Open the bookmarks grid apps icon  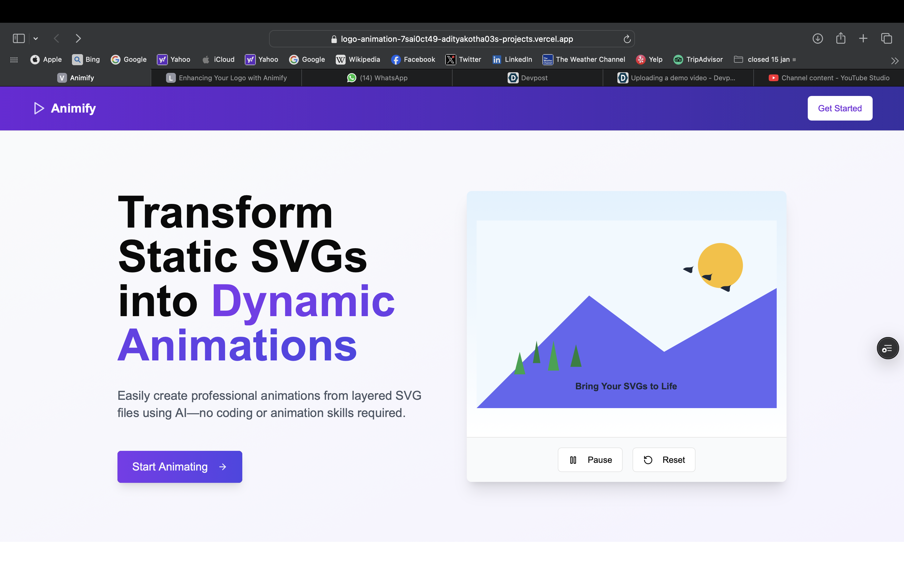tap(14, 60)
